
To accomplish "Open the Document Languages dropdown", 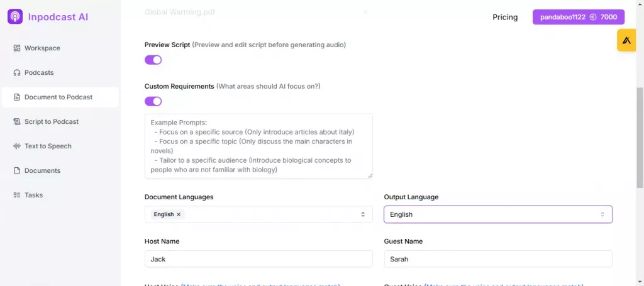I will pos(362,214).
